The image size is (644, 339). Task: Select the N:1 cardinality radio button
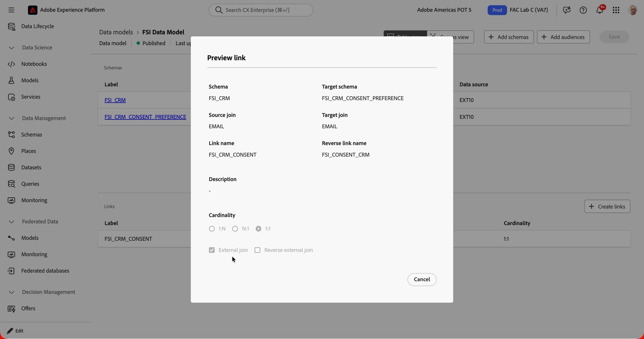click(235, 229)
